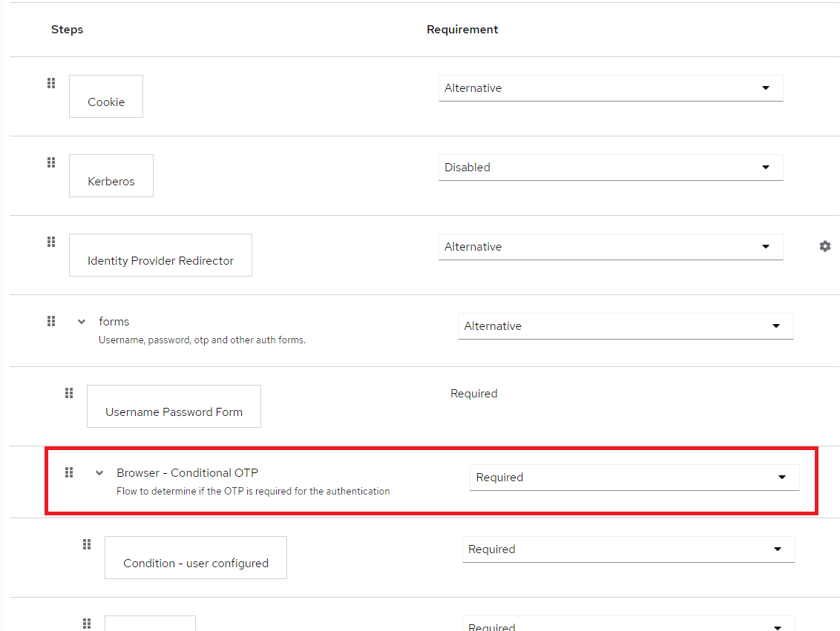Open the forms requirement dropdown
The image size is (840, 631).
[626, 326]
